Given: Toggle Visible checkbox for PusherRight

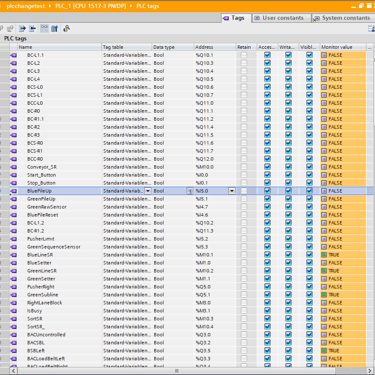Looking at the screenshot, I should click(309, 287).
